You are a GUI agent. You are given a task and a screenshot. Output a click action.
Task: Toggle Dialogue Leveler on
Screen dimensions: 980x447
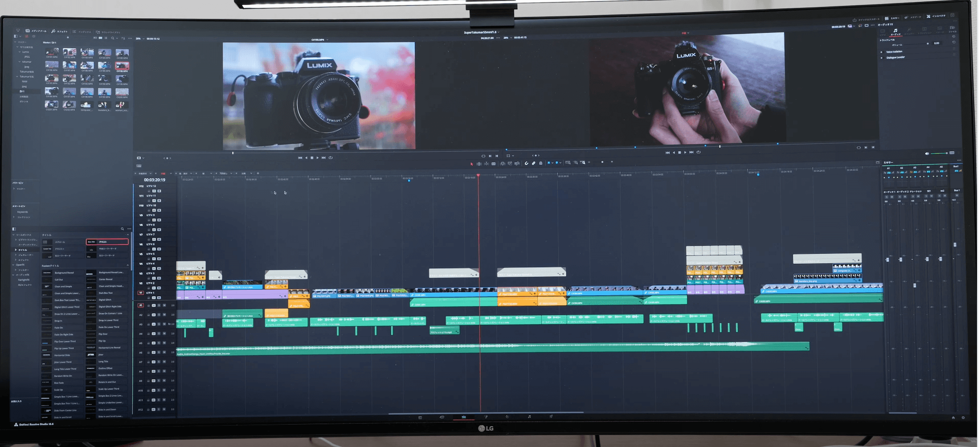[882, 58]
